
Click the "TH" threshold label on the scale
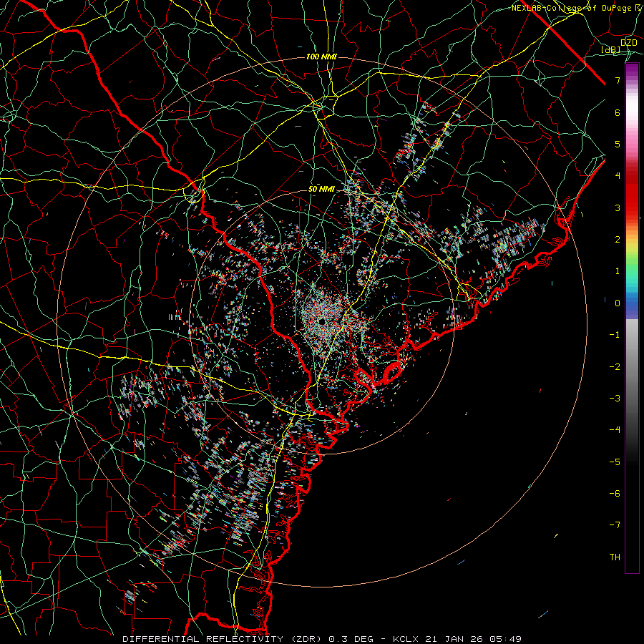pyautogui.click(x=615, y=557)
